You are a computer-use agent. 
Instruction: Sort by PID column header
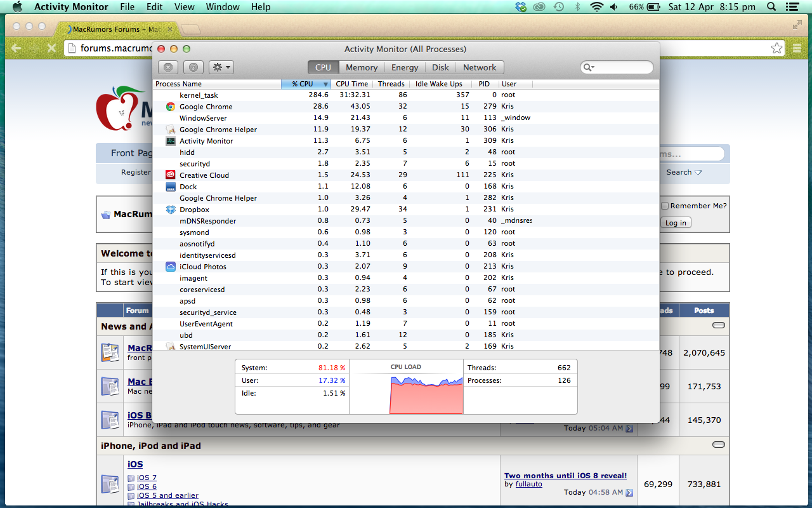tap(484, 84)
